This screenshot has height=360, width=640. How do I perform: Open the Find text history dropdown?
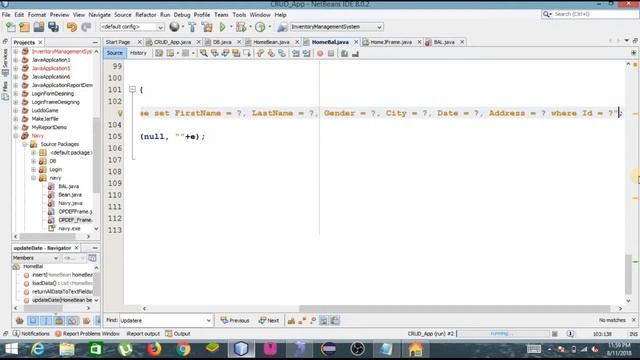208,320
